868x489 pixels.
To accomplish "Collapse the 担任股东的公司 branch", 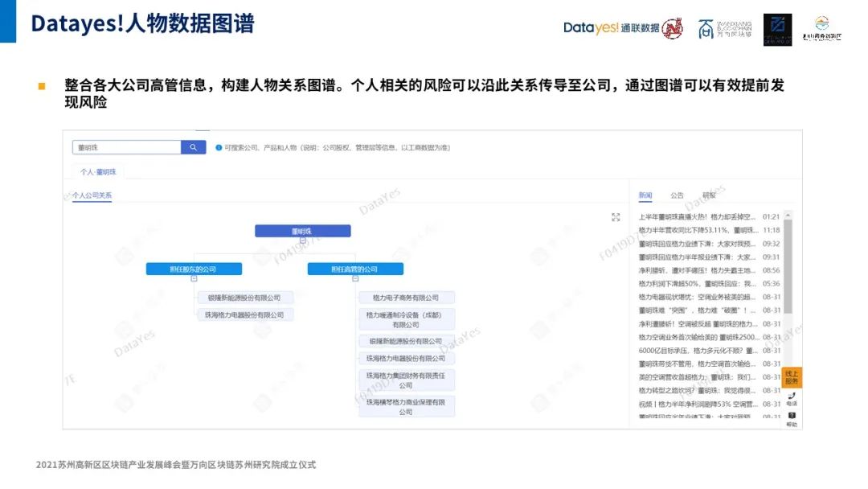I will [x=194, y=278].
